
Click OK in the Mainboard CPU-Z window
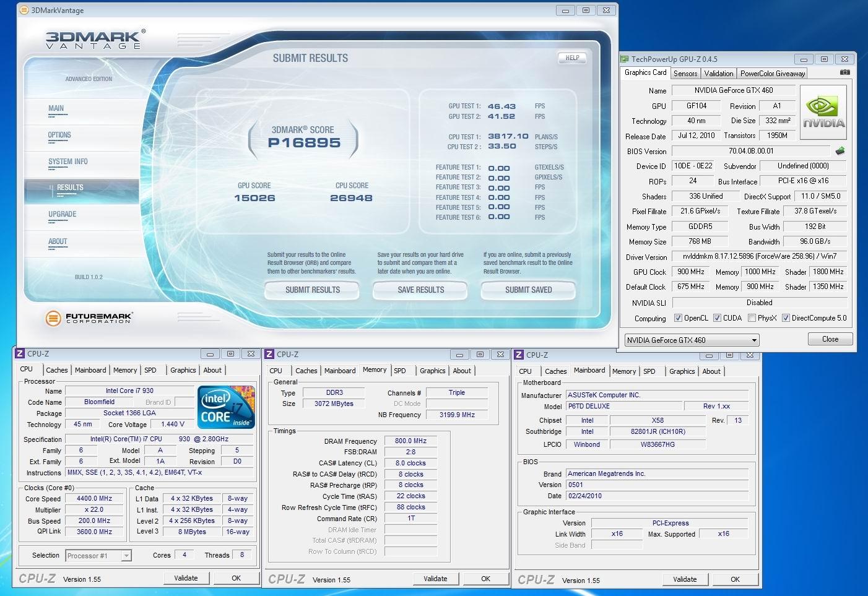tap(735, 579)
